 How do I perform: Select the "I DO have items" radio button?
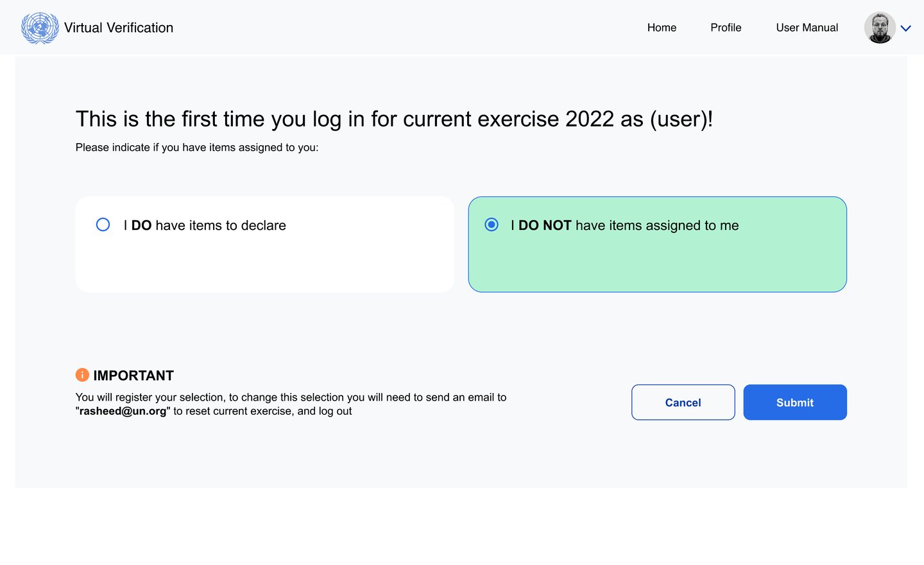[x=103, y=225]
